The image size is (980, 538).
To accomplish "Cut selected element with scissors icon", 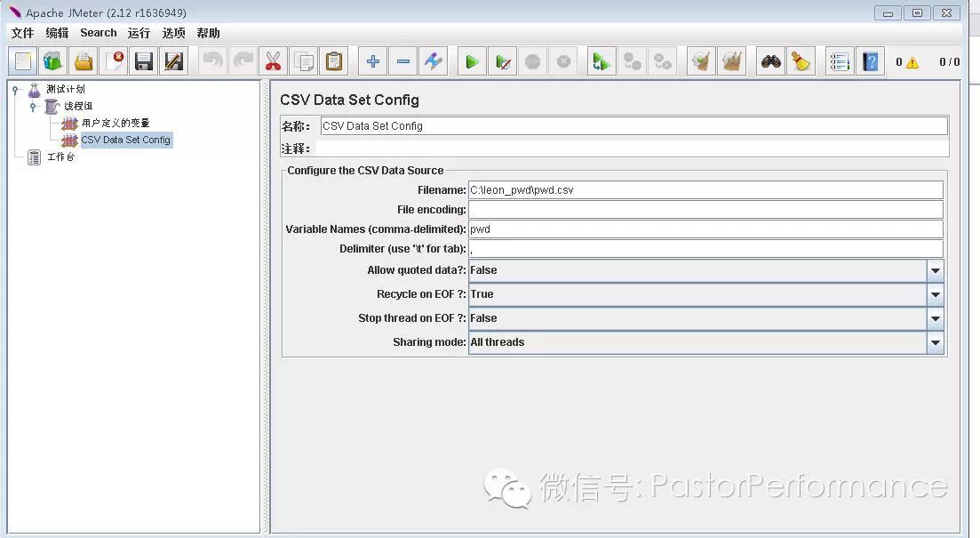I will pyautogui.click(x=273, y=61).
